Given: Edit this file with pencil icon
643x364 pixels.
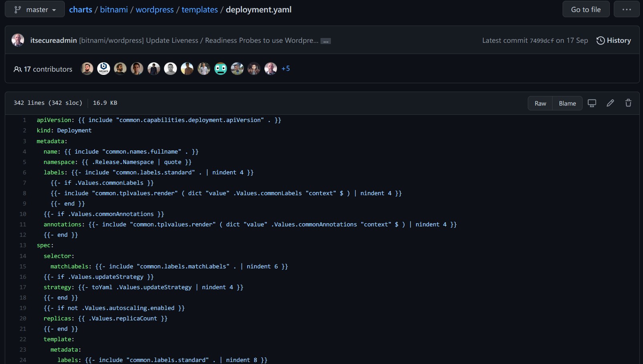Looking at the screenshot, I should [x=610, y=103].
